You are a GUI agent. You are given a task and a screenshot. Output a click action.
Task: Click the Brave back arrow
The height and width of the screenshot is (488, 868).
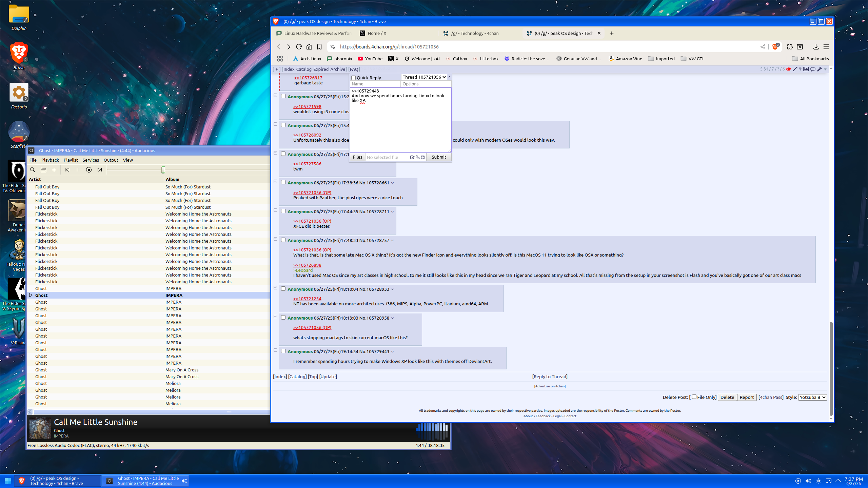(279, 47)
